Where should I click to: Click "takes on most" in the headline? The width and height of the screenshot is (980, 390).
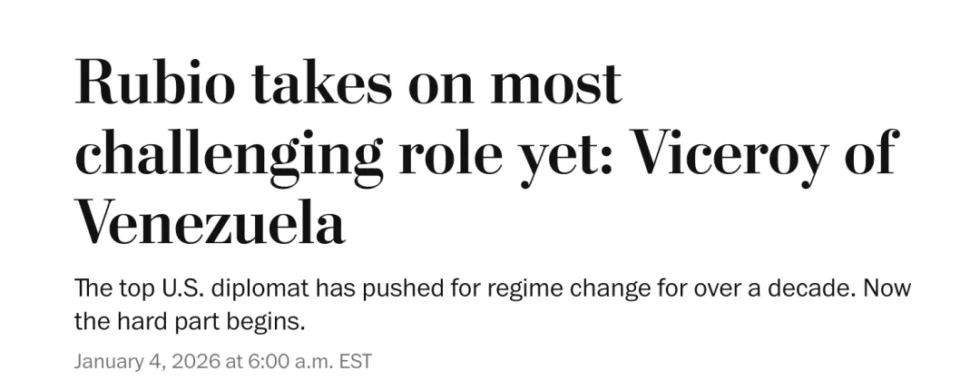point(436,83)
